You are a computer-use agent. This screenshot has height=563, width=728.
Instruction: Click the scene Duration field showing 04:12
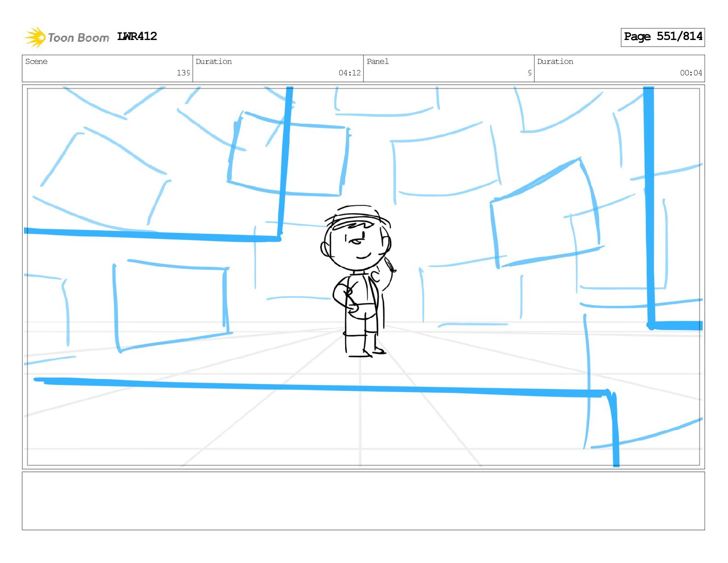coord(278,69)
